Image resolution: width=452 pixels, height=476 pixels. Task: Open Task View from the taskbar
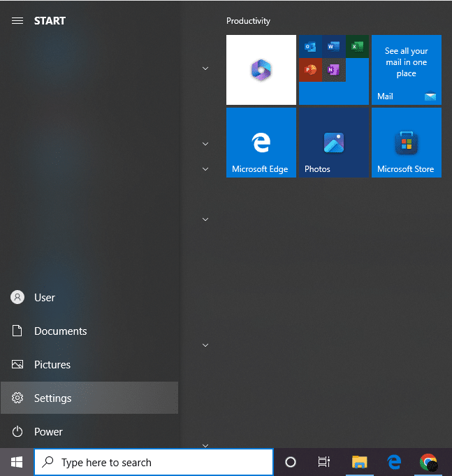coord(324,462)
